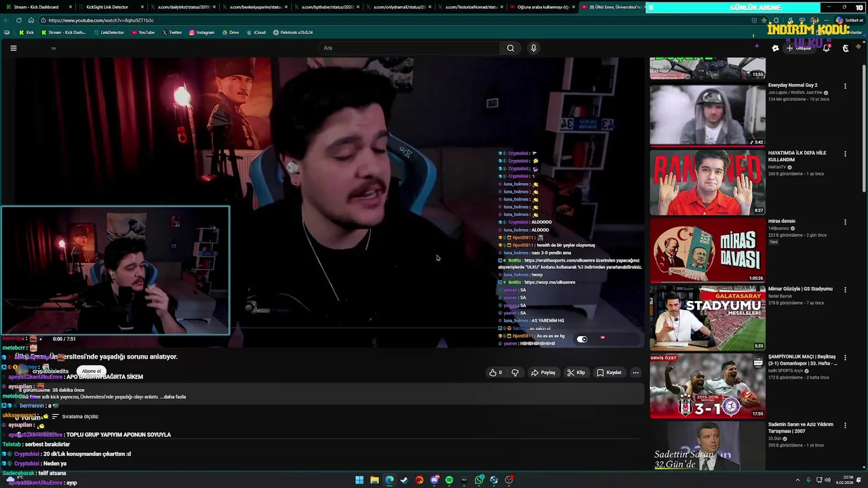868x488 pixels.
Task: Open the 'Sıralama ölçütü' sort dropdown
Action: [x=75, y=416]
